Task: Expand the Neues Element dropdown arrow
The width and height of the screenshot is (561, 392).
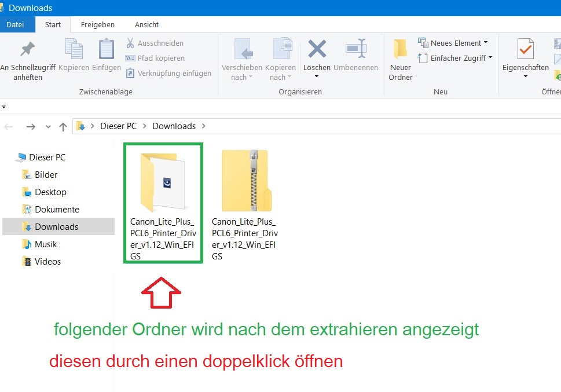Action: click(486, 42)
